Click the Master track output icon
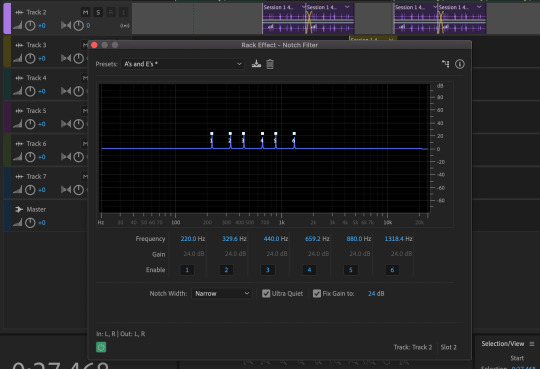 (19, 209)
